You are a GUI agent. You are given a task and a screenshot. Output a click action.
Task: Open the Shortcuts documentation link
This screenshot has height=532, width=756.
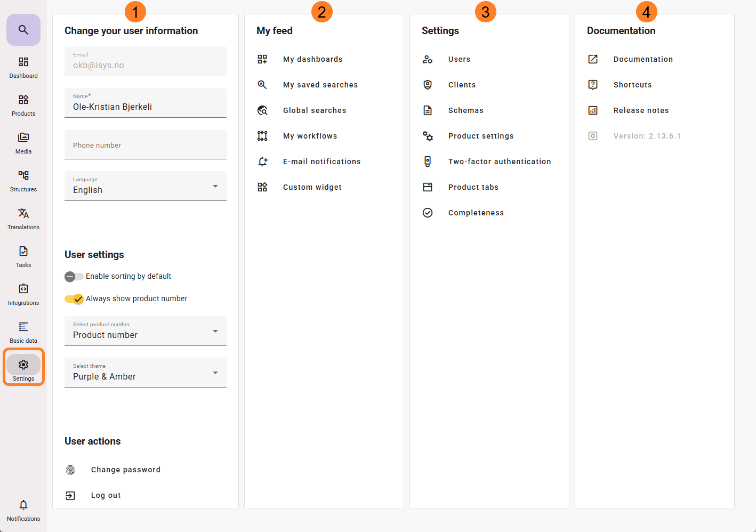point(632,85)
